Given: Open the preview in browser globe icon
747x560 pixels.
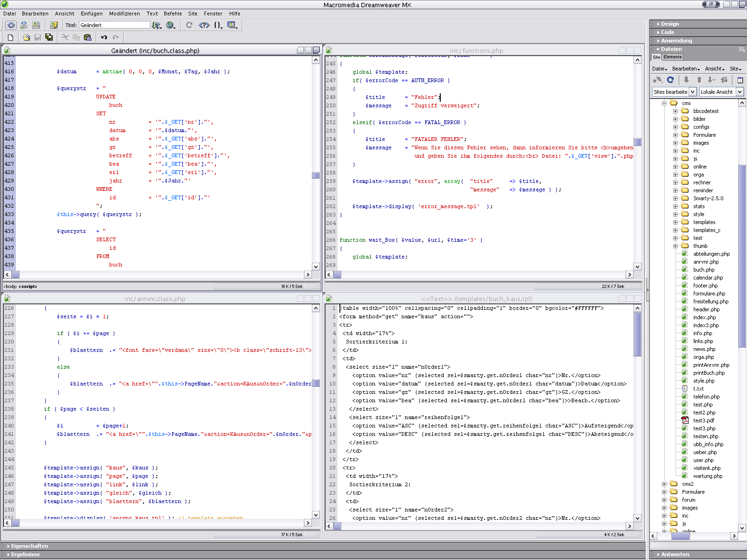Looking at the screenshot, I should pyautogui.click(x=170, y=25).
